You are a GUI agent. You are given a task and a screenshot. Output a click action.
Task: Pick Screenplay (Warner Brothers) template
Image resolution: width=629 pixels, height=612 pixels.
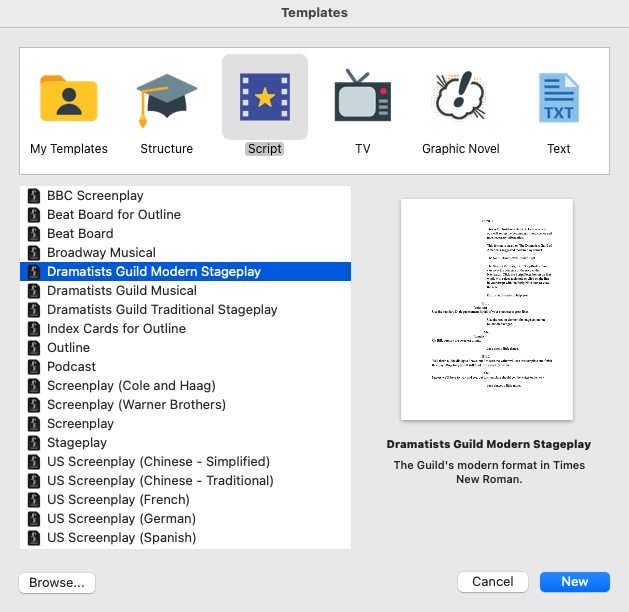coord(136,405)
